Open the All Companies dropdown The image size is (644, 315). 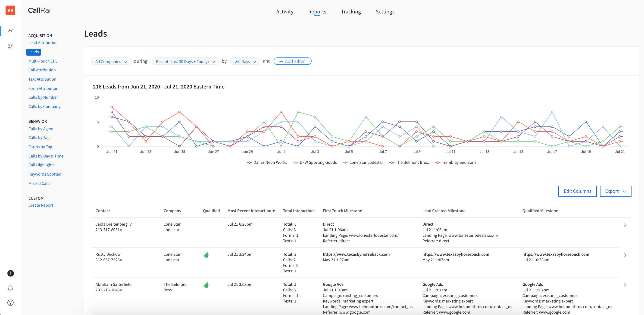click(111, 61)
